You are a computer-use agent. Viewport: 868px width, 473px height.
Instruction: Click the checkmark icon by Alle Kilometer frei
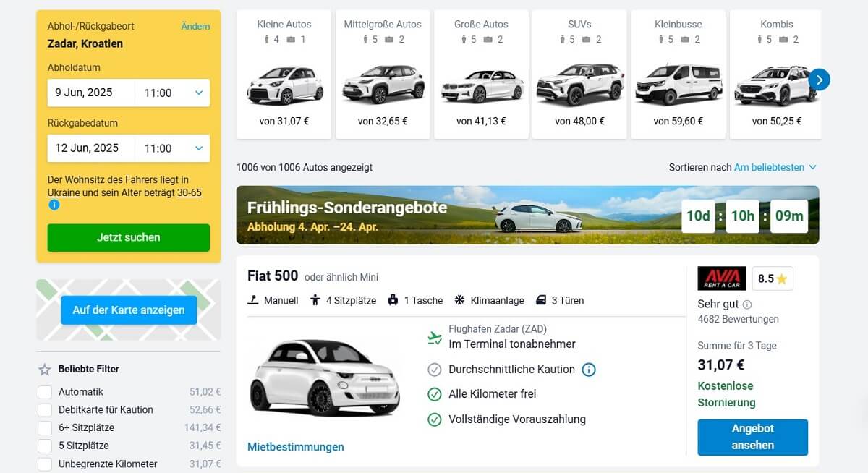[435, 394]
